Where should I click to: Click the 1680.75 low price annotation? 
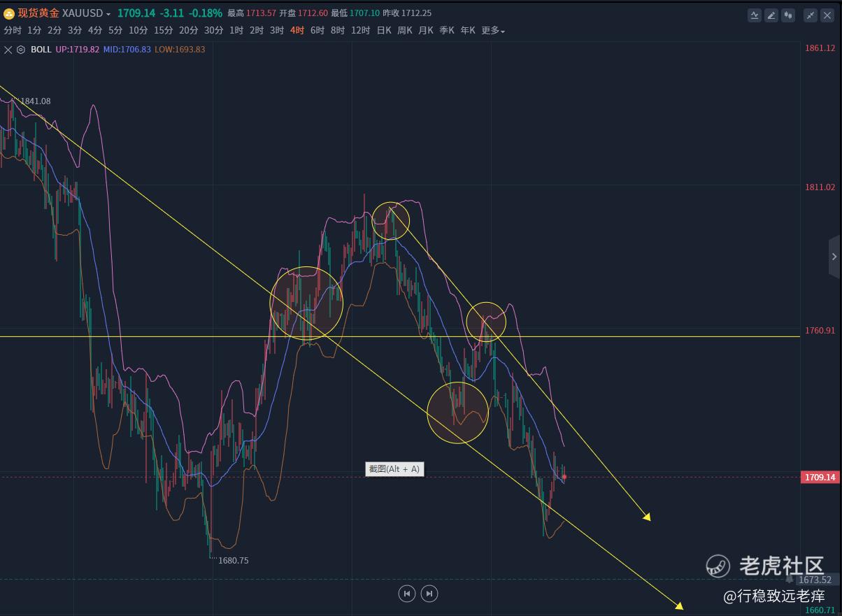[x=234, y=561]
